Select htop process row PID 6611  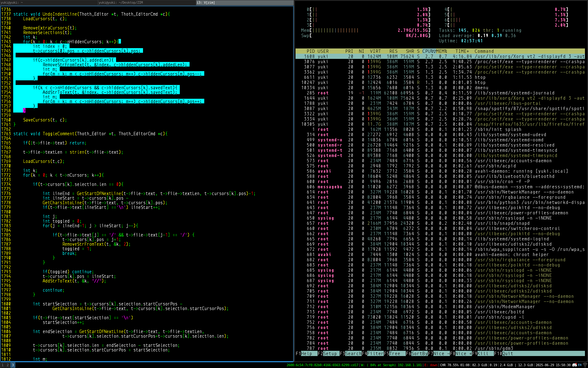click(440, 77)
